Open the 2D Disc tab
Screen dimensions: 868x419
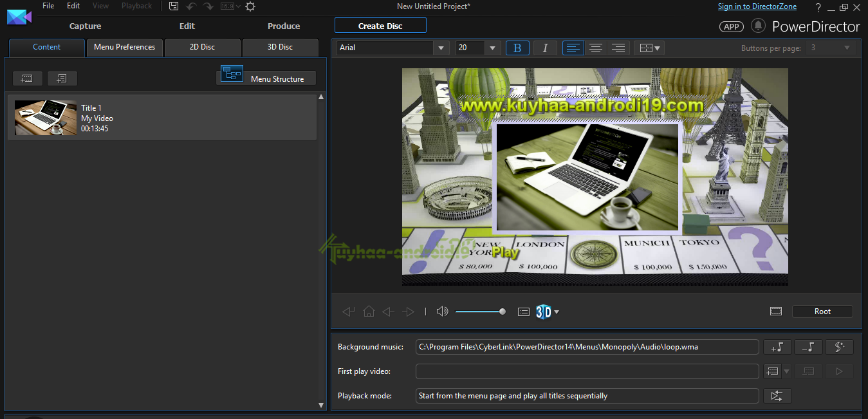click(x=203, y=47)
